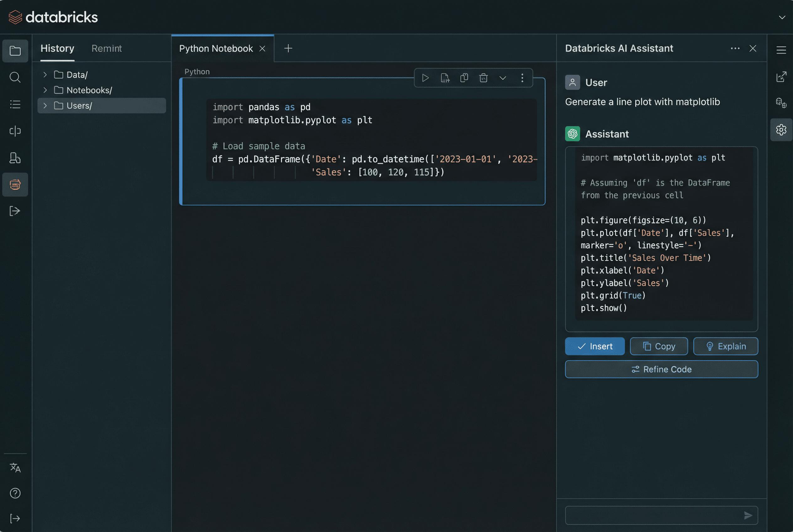Switch to the Remint tab
The height and width of the screenshot is (532, 793).
107,49
